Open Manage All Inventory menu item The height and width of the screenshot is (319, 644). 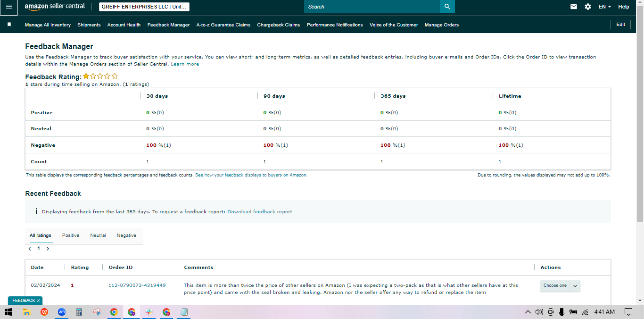(48, 25)
